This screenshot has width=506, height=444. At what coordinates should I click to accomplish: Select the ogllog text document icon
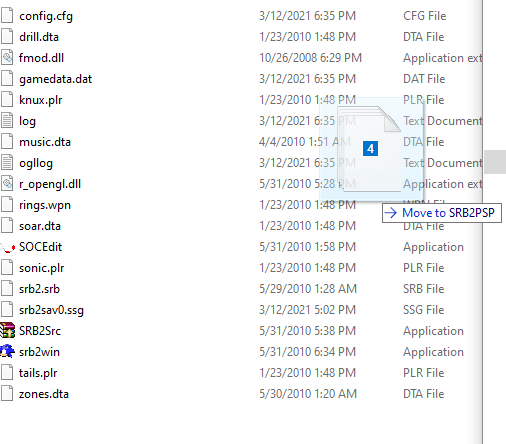7,163
